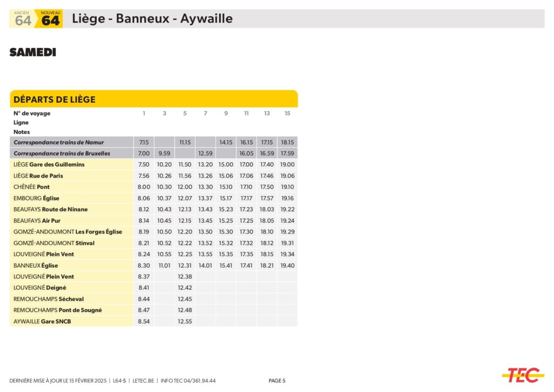Select the "REMOUCHAMPS Pont de Sougné" stop

pos(57,310)
